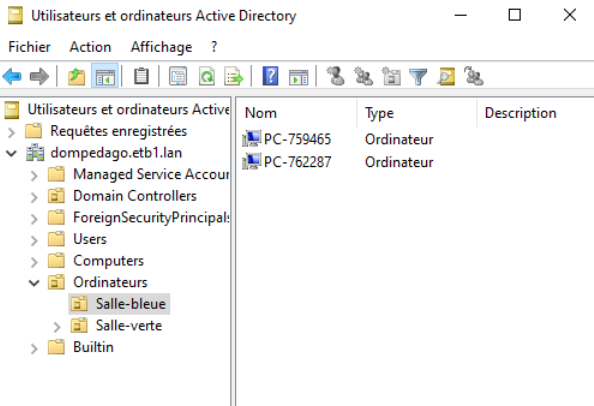Expand Domain Controllers node
The height and width of the screenshot is (406, 594).
coord(34,197)
